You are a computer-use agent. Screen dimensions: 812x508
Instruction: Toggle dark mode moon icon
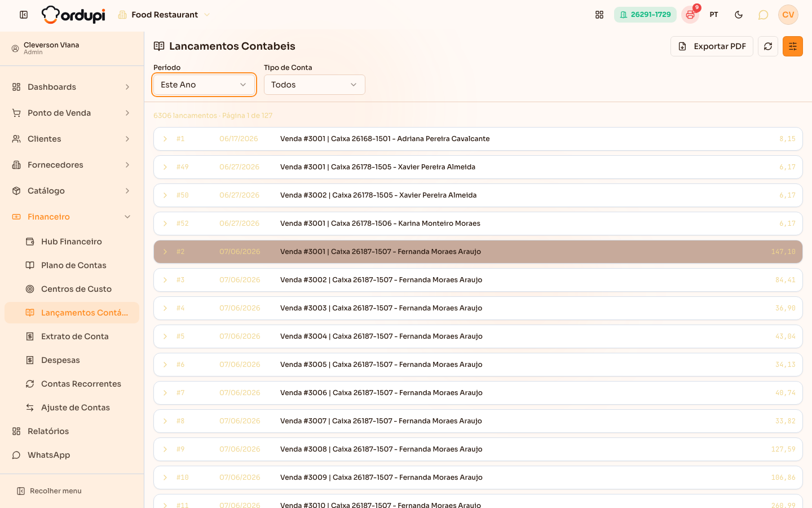tap(739, 15)
